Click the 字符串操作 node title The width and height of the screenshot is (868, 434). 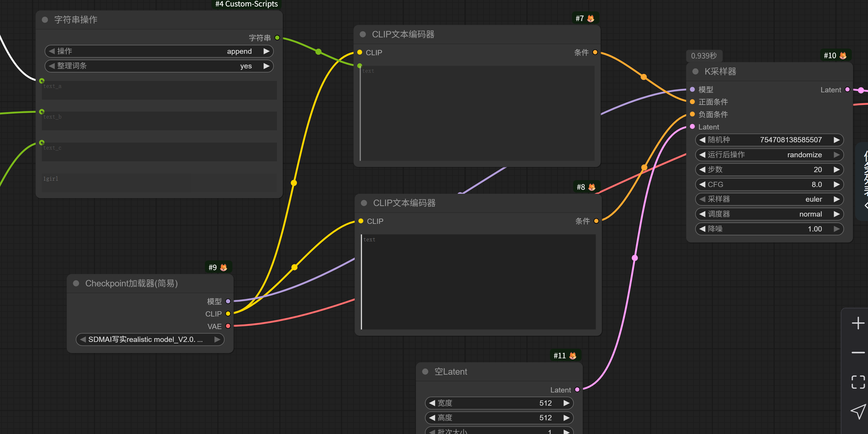click(x=76, y=20)
